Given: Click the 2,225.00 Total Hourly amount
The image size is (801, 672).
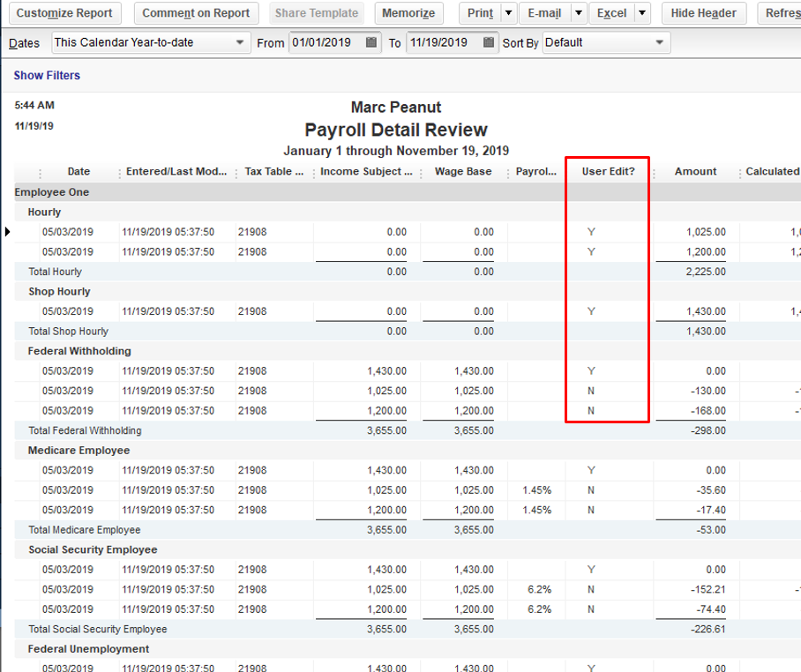Looking at the screenshot, I should [706, 272].
